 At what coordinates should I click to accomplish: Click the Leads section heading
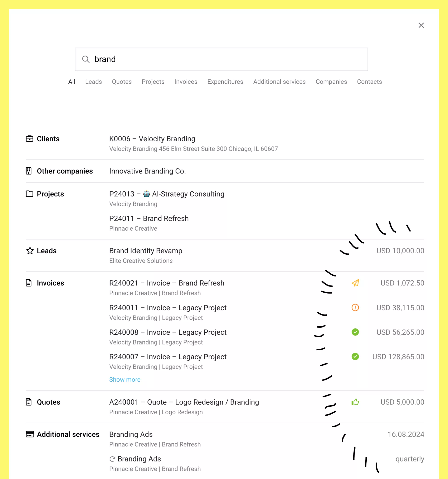(47, 251)
